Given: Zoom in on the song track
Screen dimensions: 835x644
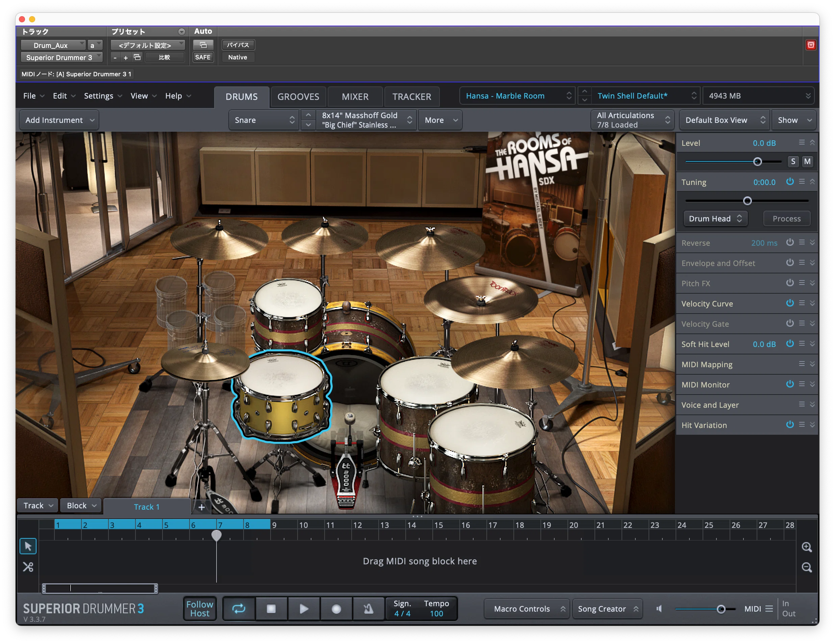Looking at the screenshot, I should 807,547.
